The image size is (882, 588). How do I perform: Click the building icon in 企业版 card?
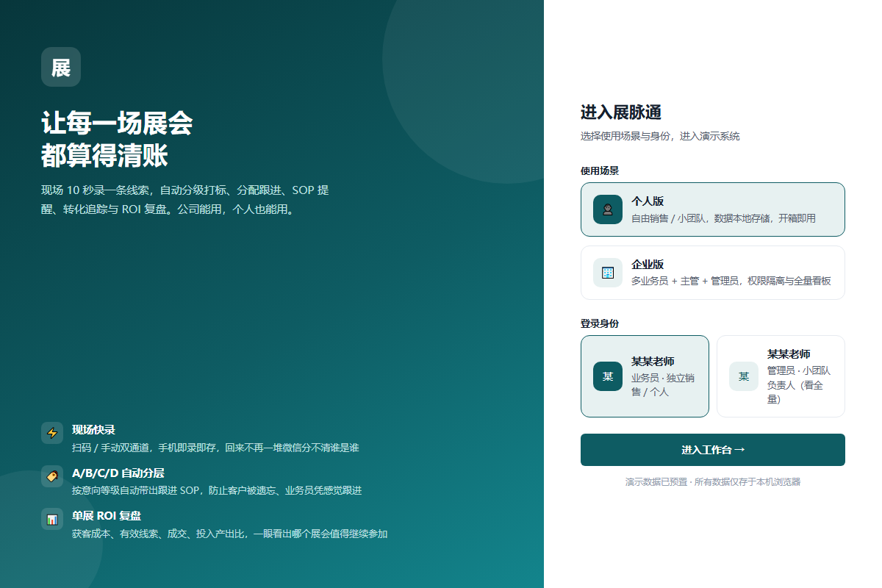click(x=608, y=273)
